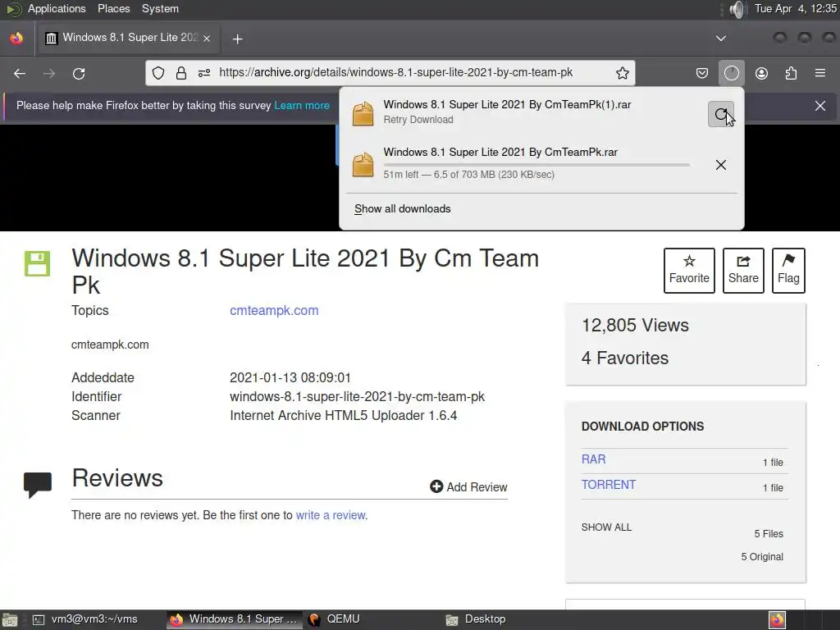Open the CmTeamPk(1).rar file icon
The width and height of the screenshot is (840, 630).
click(363, 113)
